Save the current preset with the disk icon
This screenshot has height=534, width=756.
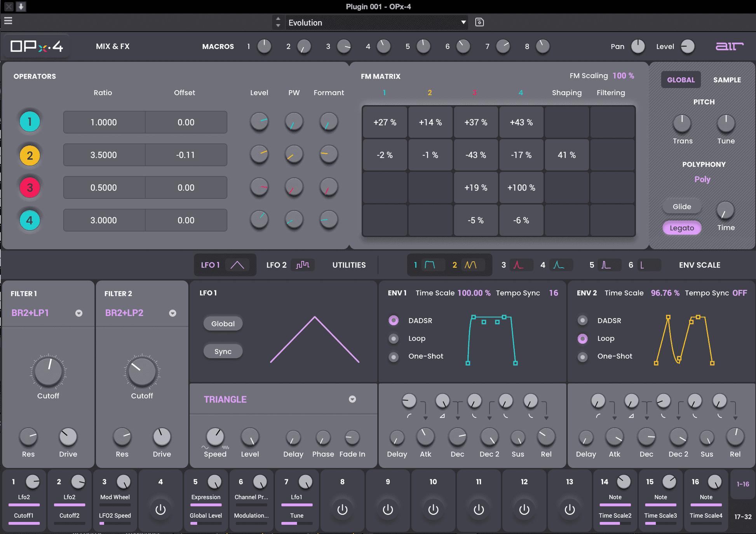pyautogui.click(x=479, y=22)
